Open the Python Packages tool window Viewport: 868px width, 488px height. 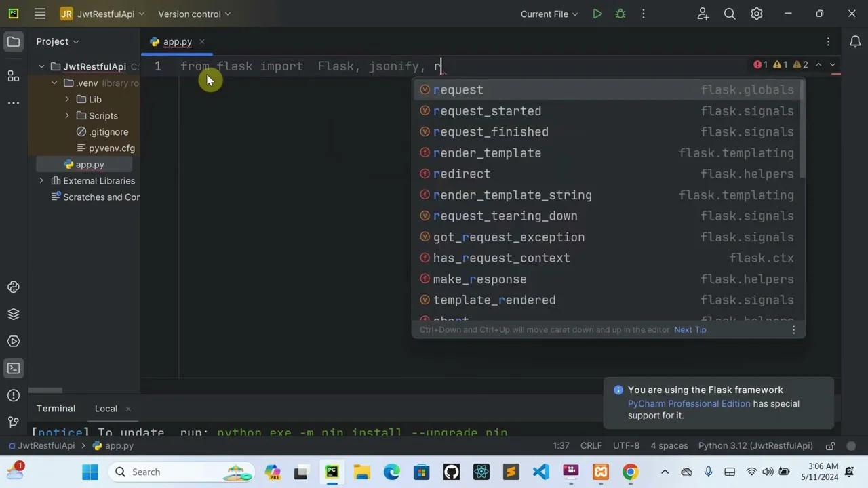click(14, 287)
